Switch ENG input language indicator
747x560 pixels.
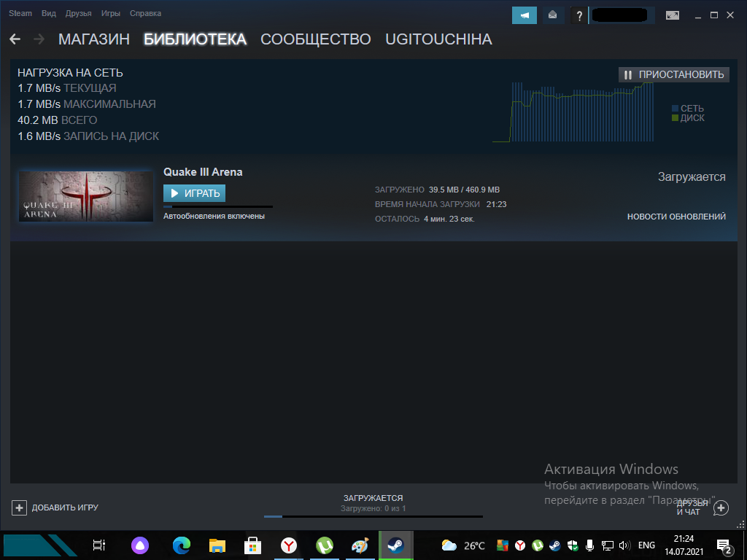click(646, 545)
